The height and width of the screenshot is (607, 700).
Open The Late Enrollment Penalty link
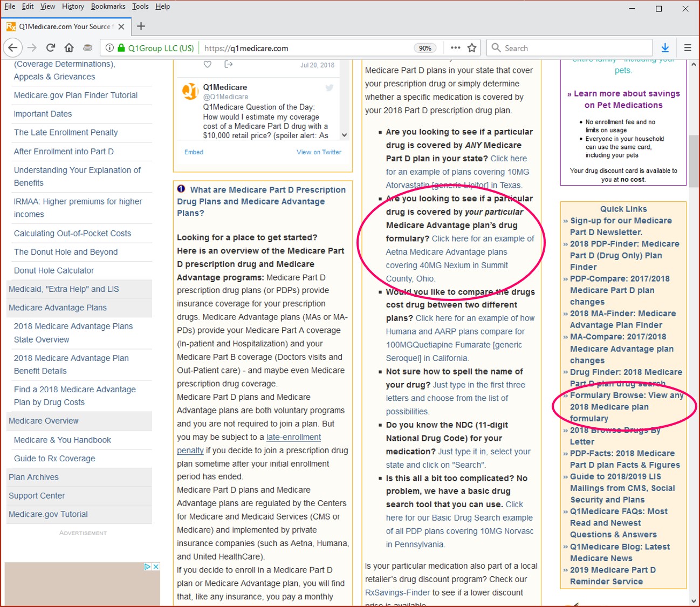66,132
